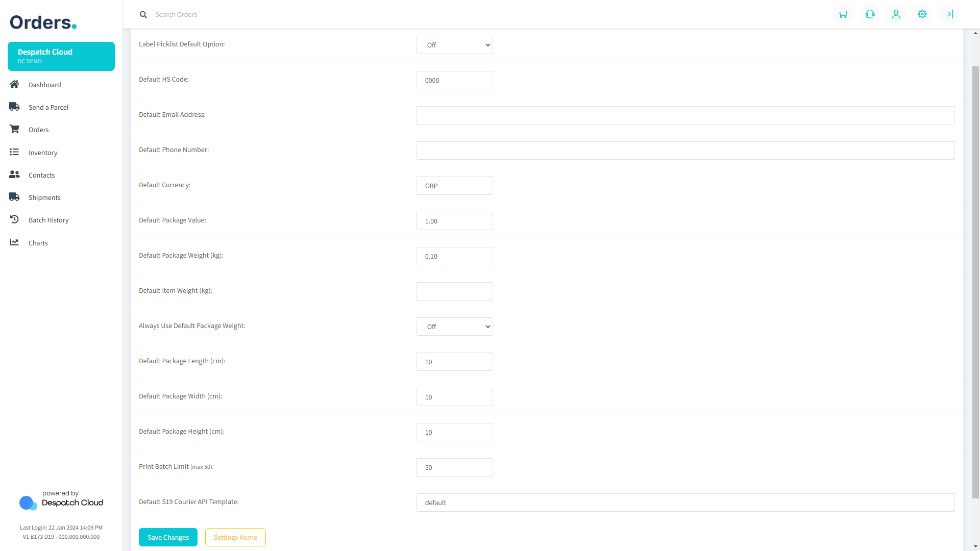Viewport: 980px width, 551px height.
Task: Go to Send a Parcel
Action: pyautogui.click(x=48, y=107)
